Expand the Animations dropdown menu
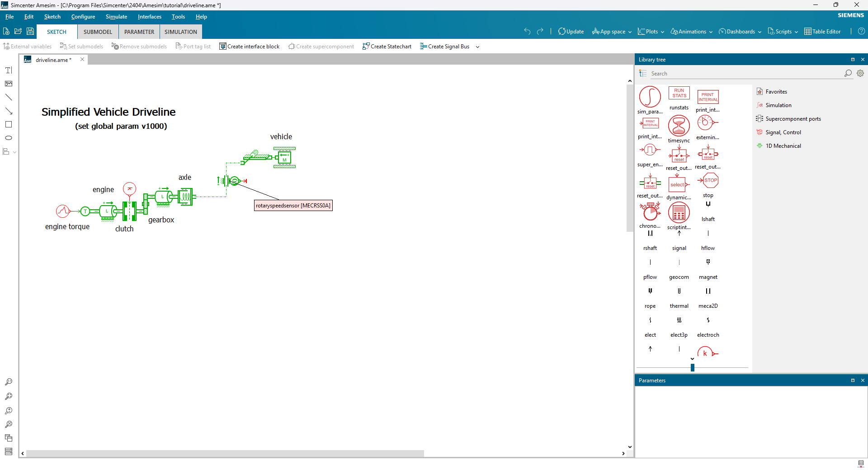The width and height of the screenshot is (868, 470). tap(691, 32)
